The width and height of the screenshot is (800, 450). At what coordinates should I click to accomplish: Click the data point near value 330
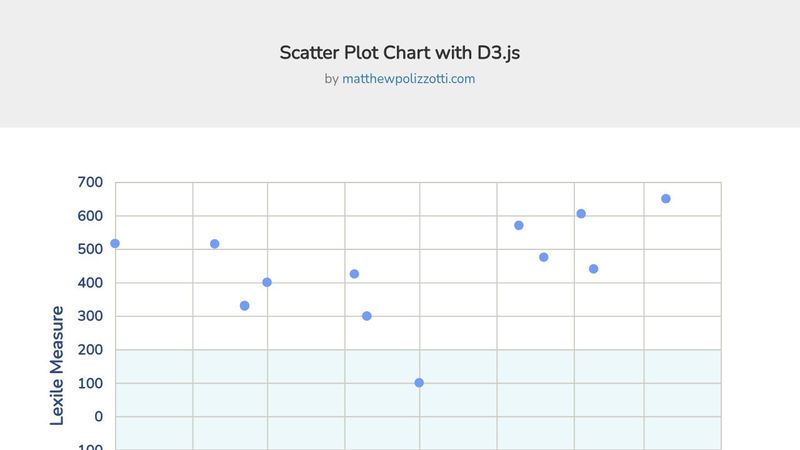[244, 306]
